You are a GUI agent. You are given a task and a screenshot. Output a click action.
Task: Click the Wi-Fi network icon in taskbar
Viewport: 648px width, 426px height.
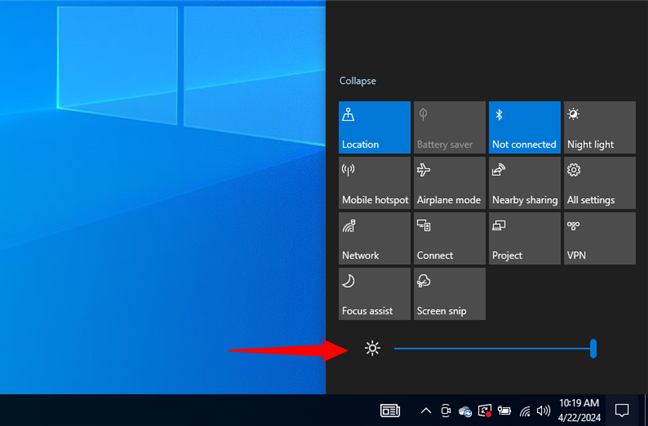tap(525, 410)
